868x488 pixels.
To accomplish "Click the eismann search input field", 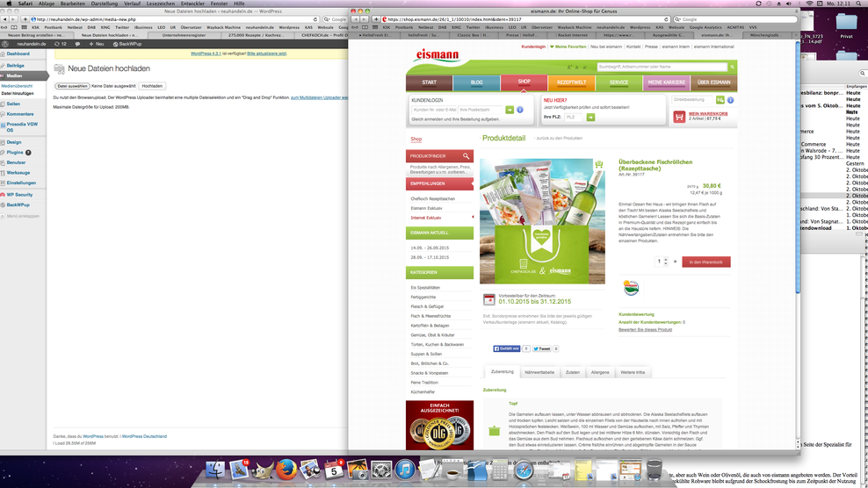I will (x=662, y=67).
